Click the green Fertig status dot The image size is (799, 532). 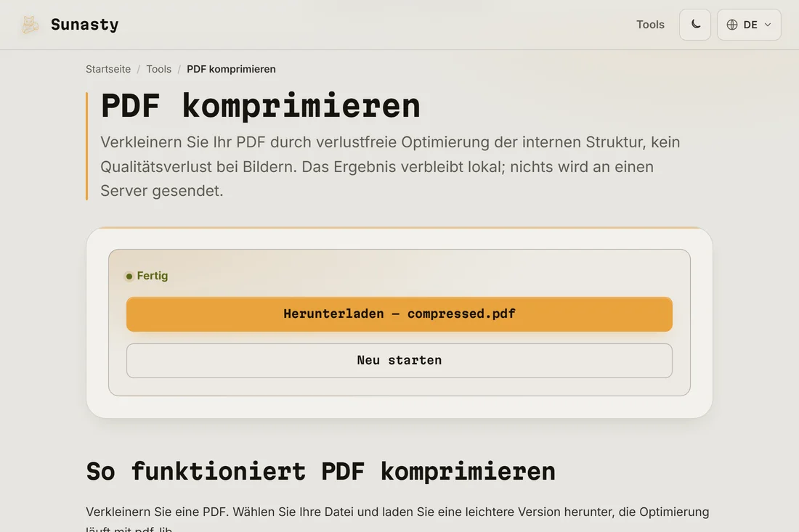(129, 277)
